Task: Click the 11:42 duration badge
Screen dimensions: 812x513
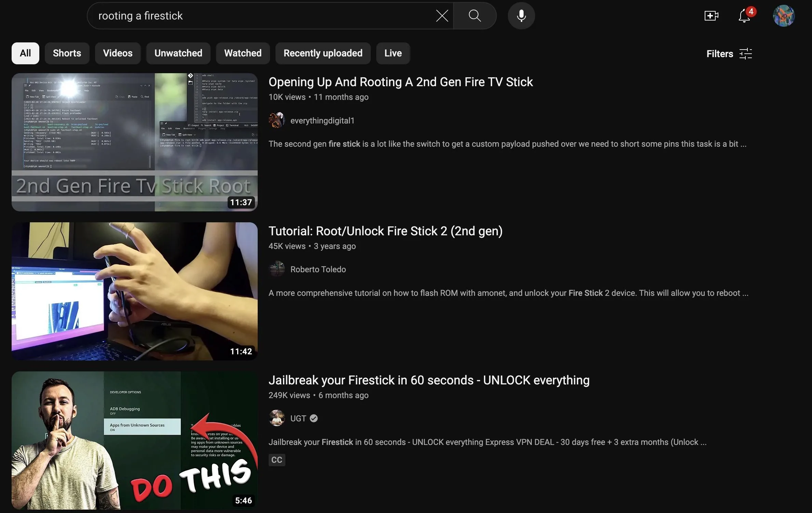Action: [x=241, y=352]
